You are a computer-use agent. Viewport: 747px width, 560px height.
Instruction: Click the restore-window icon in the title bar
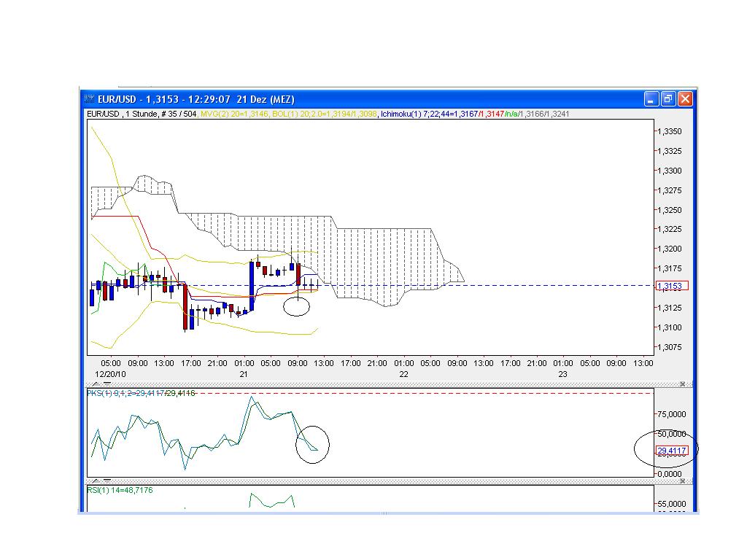pos(667,99)
